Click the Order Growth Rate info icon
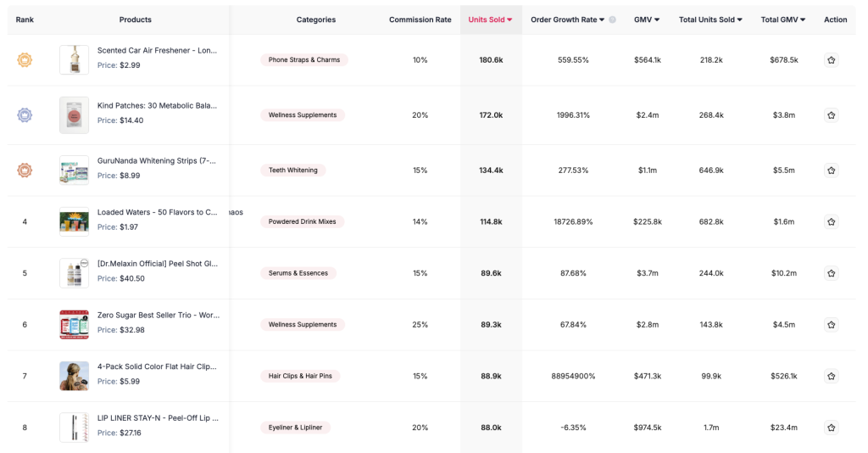Viewport: 868px width, 453px height. tap(612, 20)
